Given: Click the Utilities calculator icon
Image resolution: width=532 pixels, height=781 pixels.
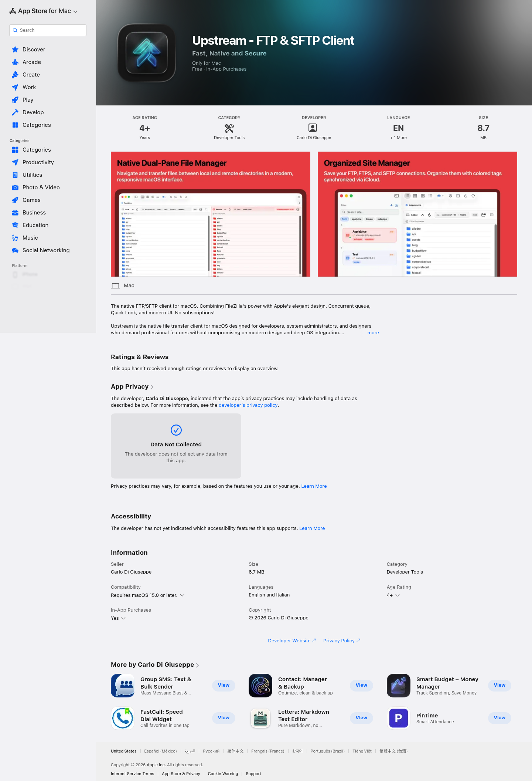Looking at the screenshot, I should click(x=15, y=175).
